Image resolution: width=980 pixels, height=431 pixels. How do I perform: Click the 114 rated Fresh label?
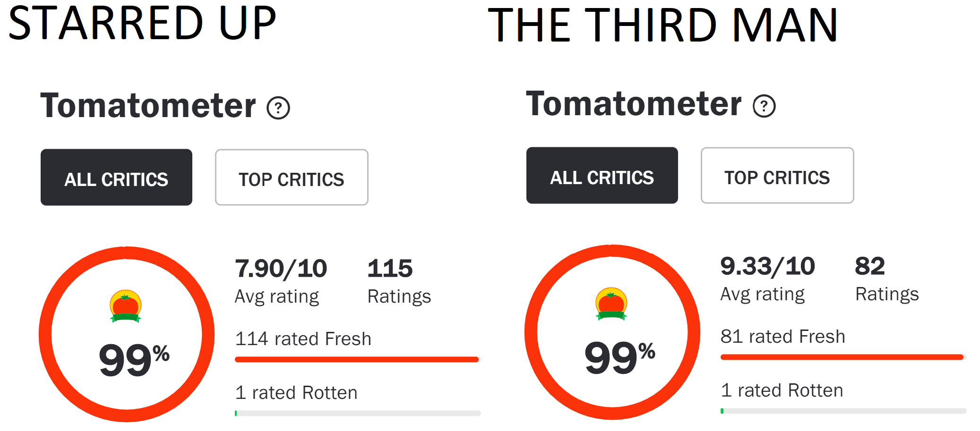pyautogui.click(x=303, y=339)
